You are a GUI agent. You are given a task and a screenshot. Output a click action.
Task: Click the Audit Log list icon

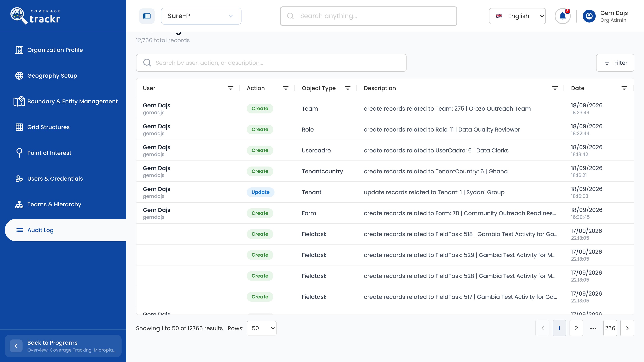click(x=19, y=230)
